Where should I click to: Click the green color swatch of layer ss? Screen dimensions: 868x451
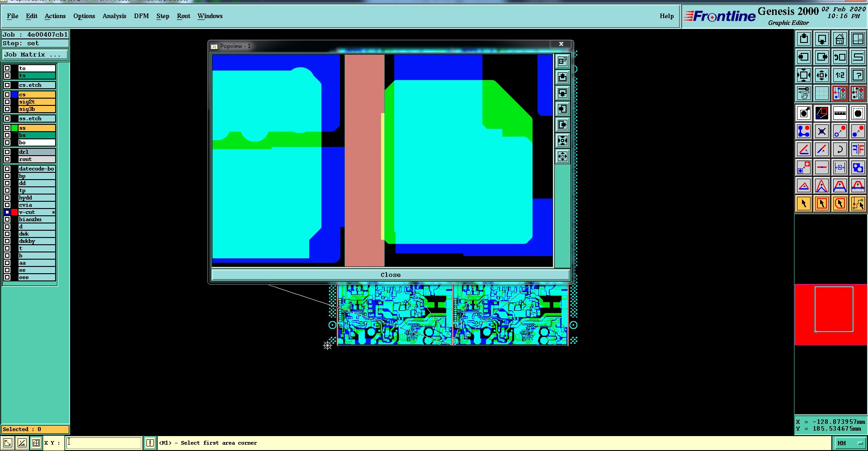pyautogui.click(x=14, y=128)
